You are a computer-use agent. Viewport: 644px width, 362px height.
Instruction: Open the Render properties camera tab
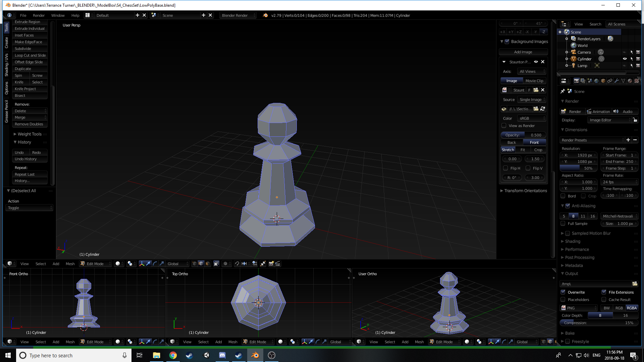576,81
